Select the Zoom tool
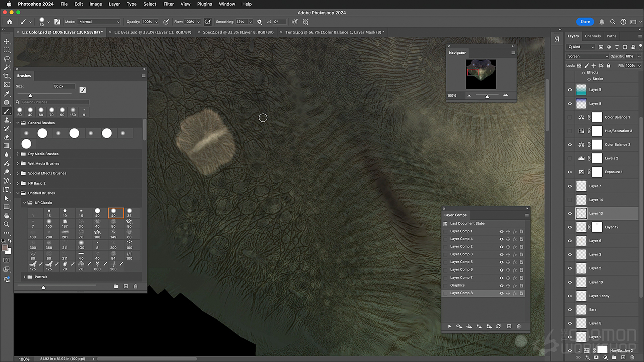 point(7,224)
